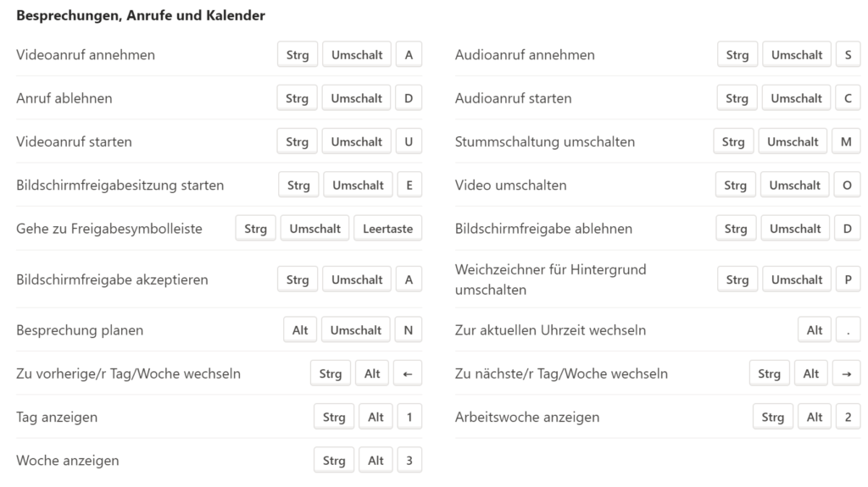The width and height of the screenshot is (868, 487).
Task: Click the P key for Weichzeichner umschalten
Action: click(848, 279)
